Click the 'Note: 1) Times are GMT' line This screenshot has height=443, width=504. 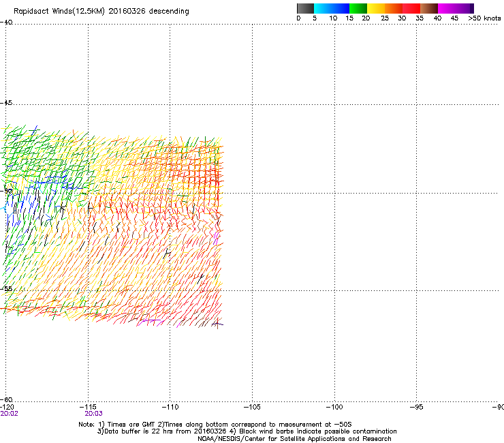[x=215, y=425]
